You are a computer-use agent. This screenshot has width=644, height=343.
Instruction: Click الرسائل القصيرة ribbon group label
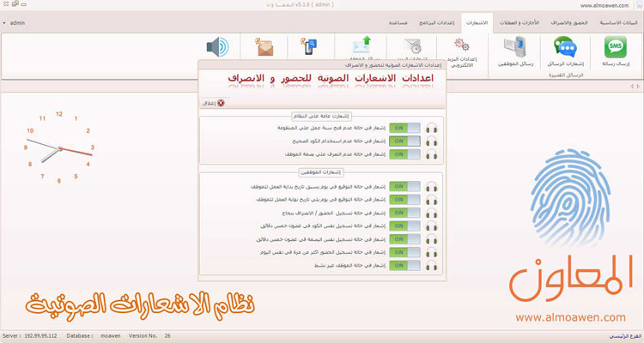(x=566, y=75)
